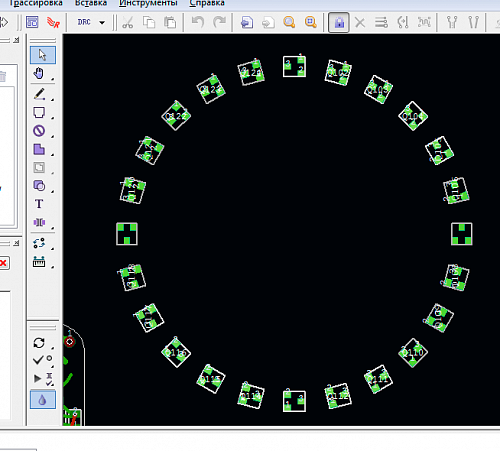Toggle the padlock lock button
This screenshot has width=500, height=451.
click(x=339, y=22)
